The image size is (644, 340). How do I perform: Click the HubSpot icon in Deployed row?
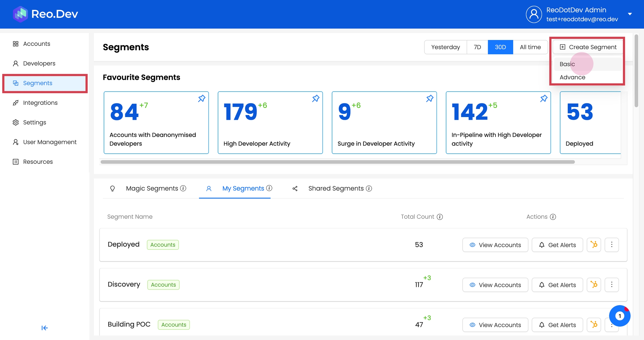click(x=594, y=245)
